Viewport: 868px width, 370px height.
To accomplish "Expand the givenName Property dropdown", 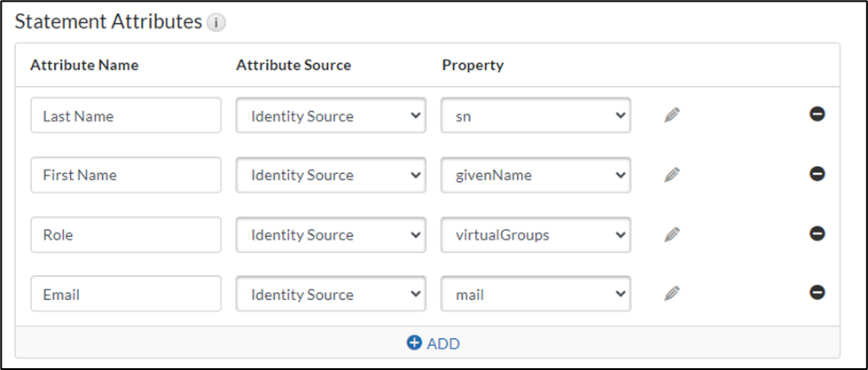I will [x=536, y=175].
